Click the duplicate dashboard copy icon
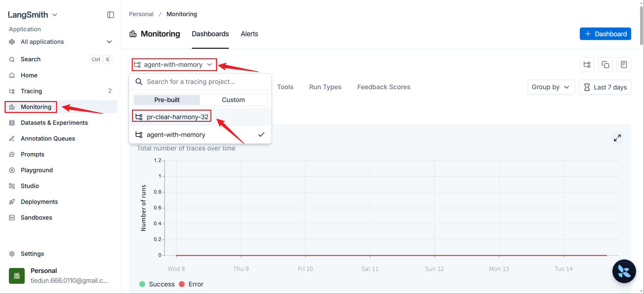The image size is (644, 294). point(605,65)
